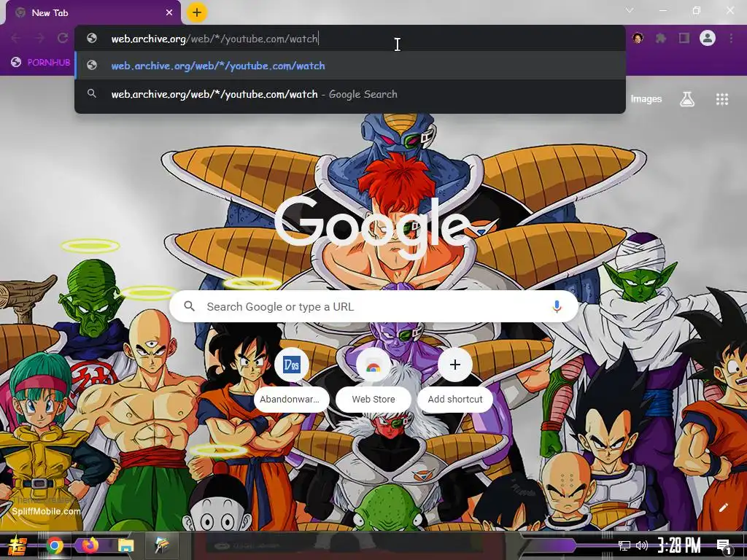
Task: Close the New Tab tab
Action: click(x=169, y=13)
